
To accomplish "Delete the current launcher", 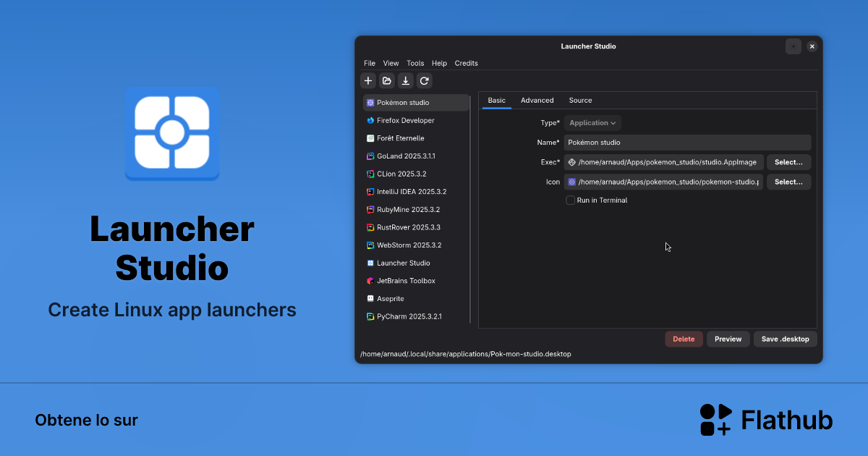I will [x=684, y=339].
